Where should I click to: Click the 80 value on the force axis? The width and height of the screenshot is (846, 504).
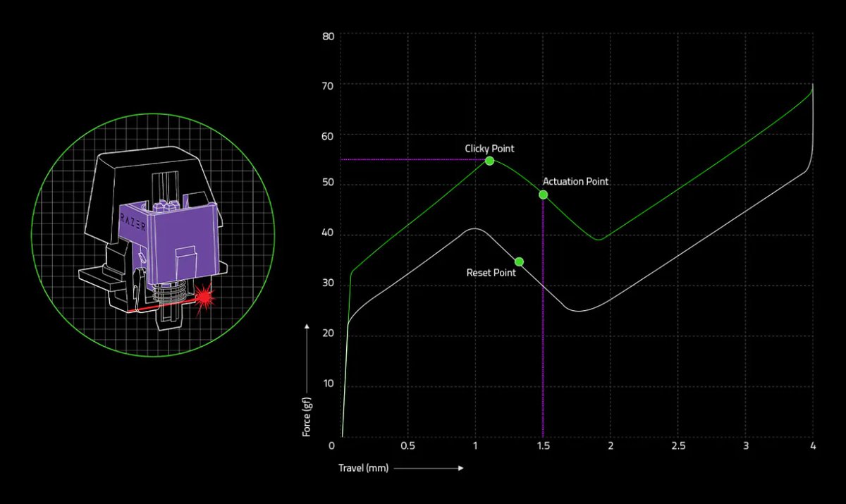click(327, 35)
